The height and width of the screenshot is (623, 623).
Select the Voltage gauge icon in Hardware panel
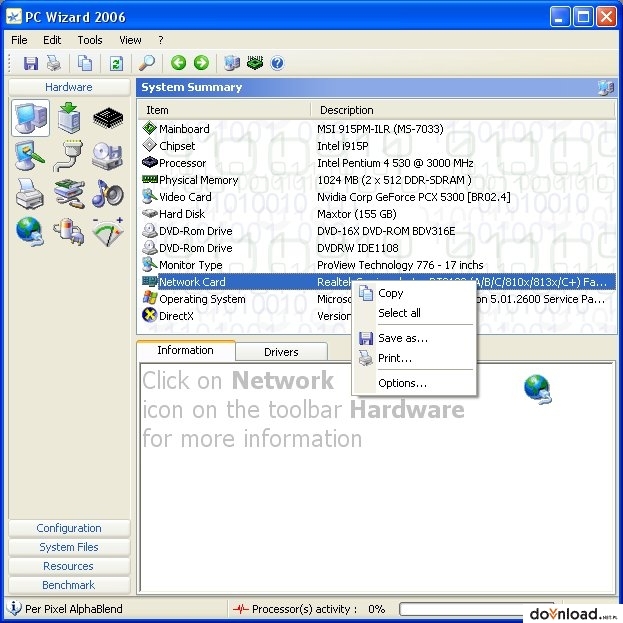108,232
